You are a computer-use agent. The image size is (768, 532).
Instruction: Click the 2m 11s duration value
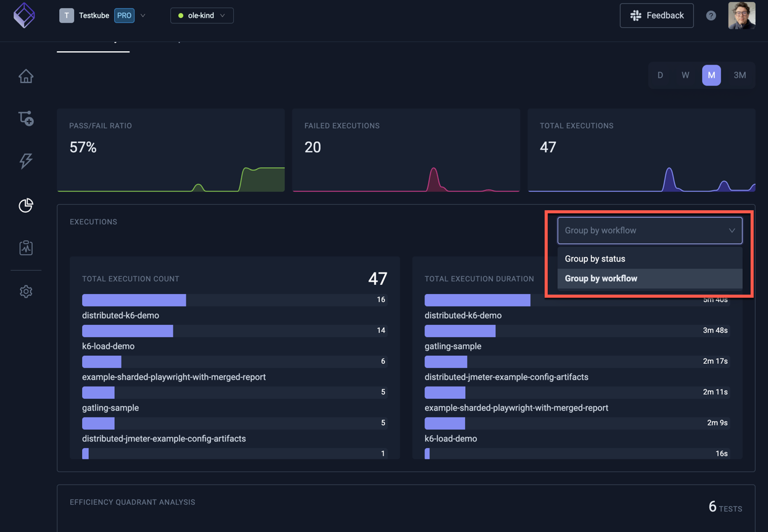[x=715, y=392]
